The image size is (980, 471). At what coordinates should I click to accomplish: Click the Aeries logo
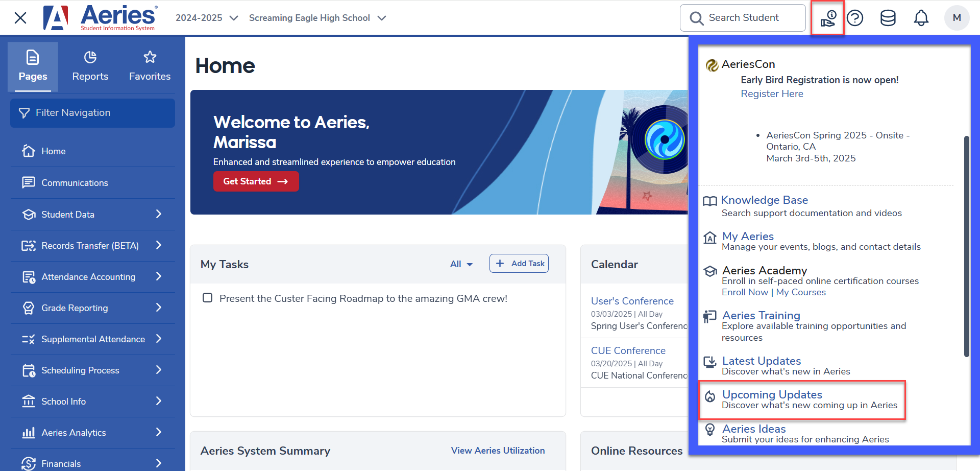(x=100, y=18)
